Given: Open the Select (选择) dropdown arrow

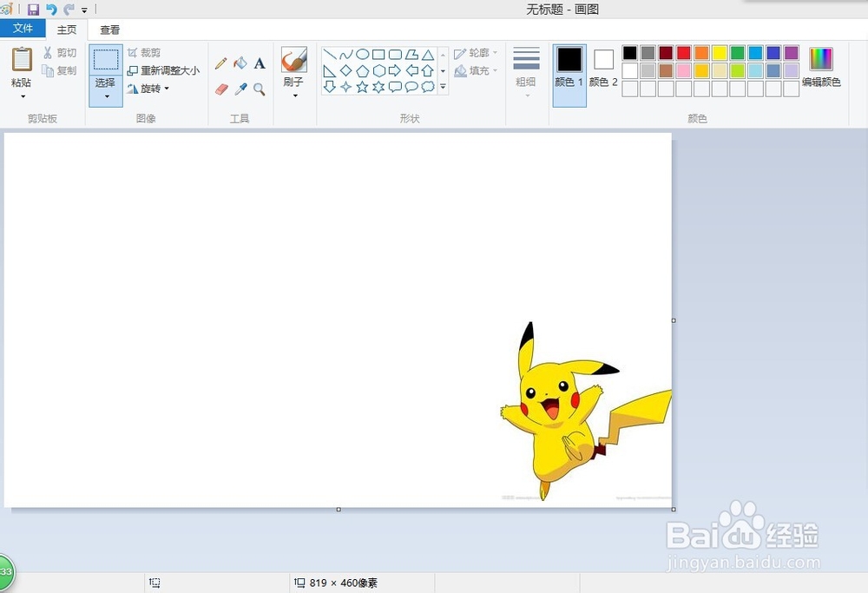Looking at the screenshot, I should tap(106, 96).
